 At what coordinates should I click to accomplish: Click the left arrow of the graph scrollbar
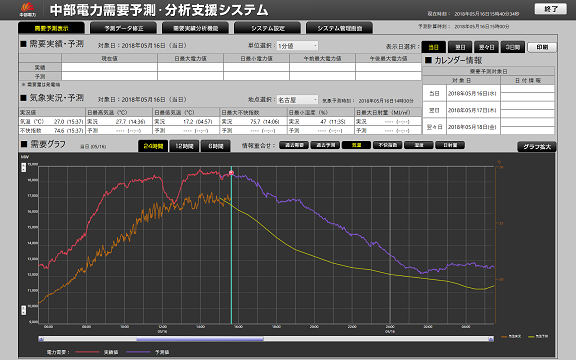pos(42,339)
